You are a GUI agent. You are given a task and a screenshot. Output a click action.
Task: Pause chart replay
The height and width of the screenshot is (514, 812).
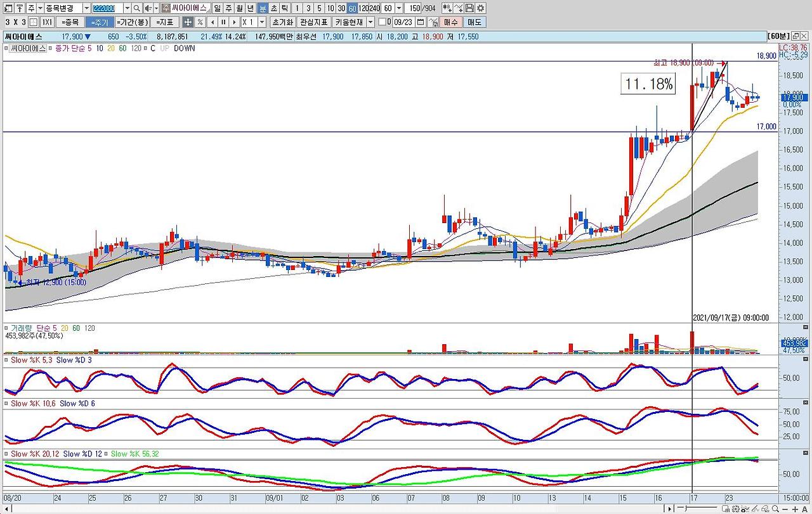[223, 22]
